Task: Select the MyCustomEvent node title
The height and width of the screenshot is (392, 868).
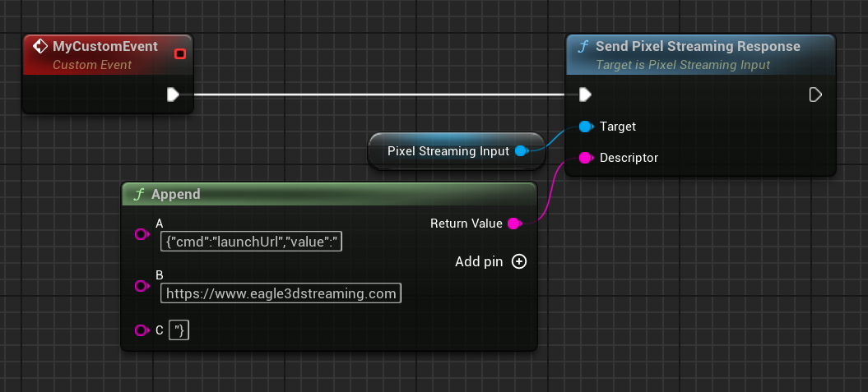Action: click(104, 47)
